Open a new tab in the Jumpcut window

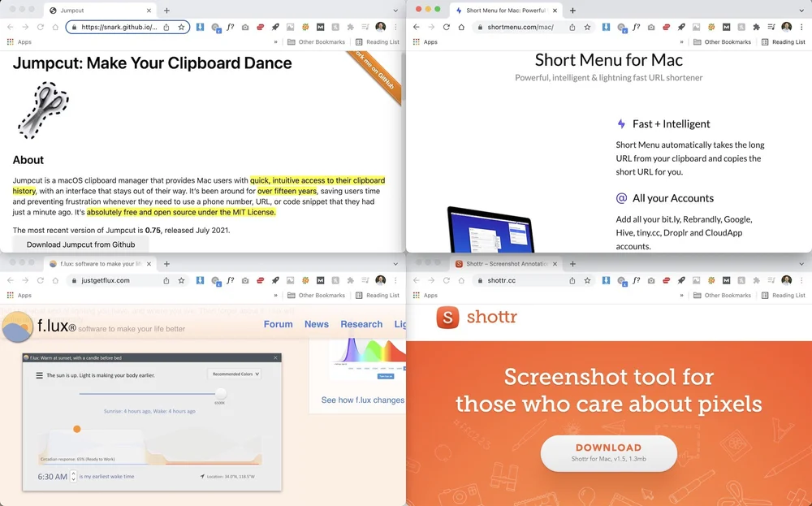pos(166,11)
